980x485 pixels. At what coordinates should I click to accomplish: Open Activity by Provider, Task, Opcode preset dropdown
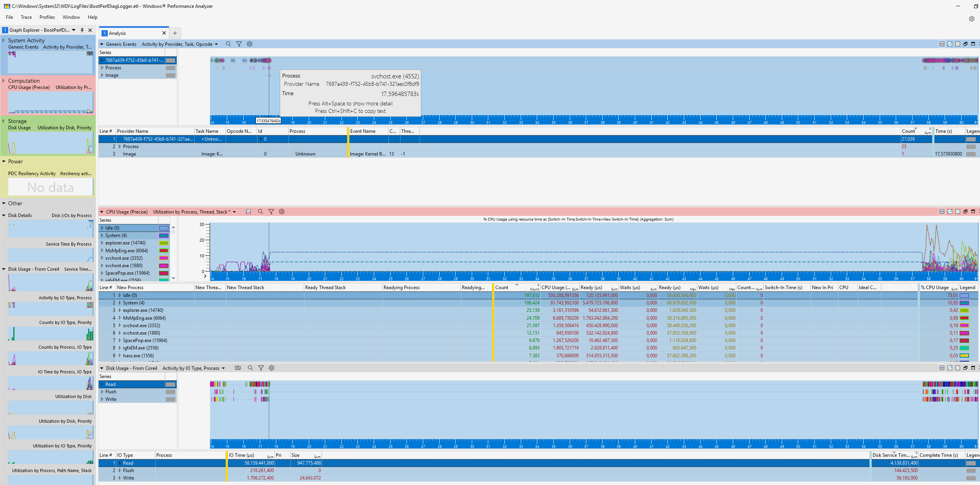pyautogui.click(x=216, y=44)
